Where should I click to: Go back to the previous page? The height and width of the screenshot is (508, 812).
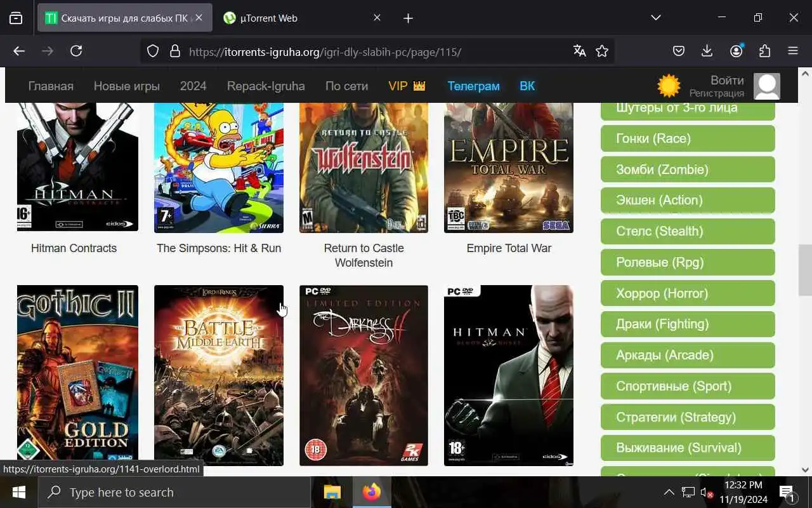coord(19,51)
